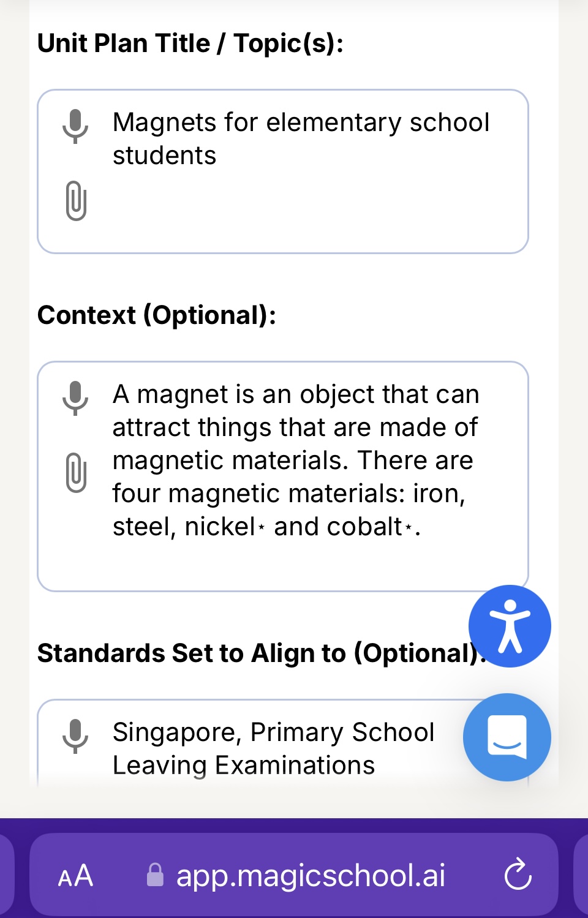Focus the Magnets for elementary school students field
The height and width of the screenshot is (918, 588).
(x=300, y=139)
